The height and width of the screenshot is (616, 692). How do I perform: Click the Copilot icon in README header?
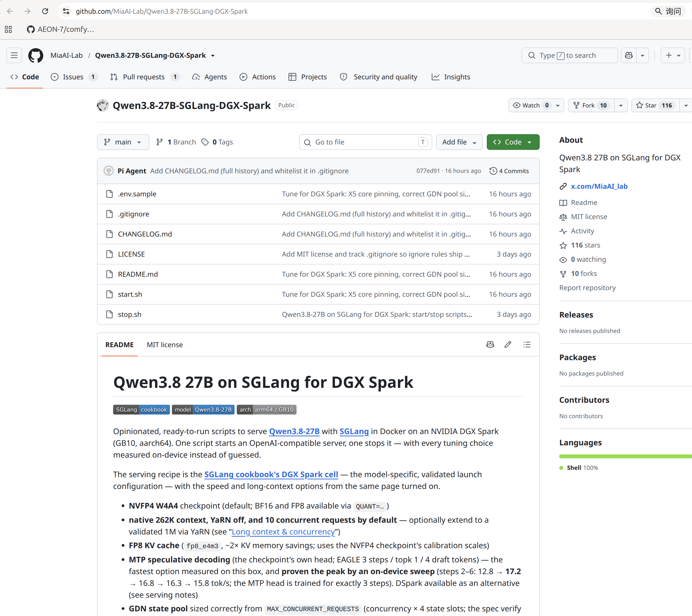[x=490, y=344]
